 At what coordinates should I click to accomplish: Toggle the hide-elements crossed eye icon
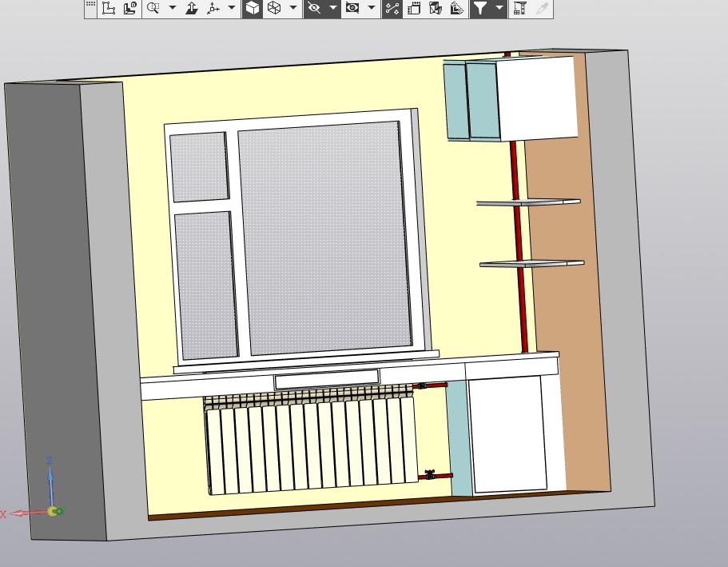click(314, 8)
